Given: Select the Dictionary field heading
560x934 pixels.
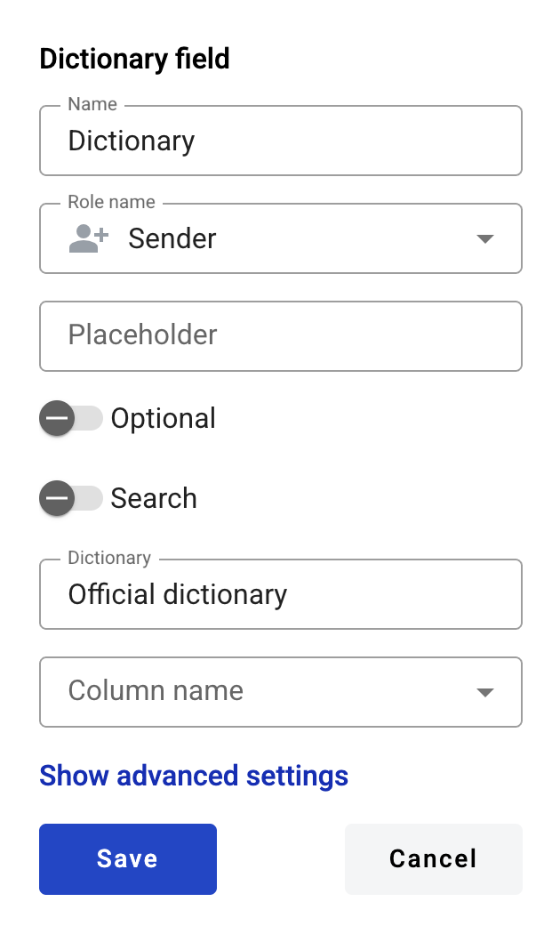Looking at the screenshot, I should (134, 59).
